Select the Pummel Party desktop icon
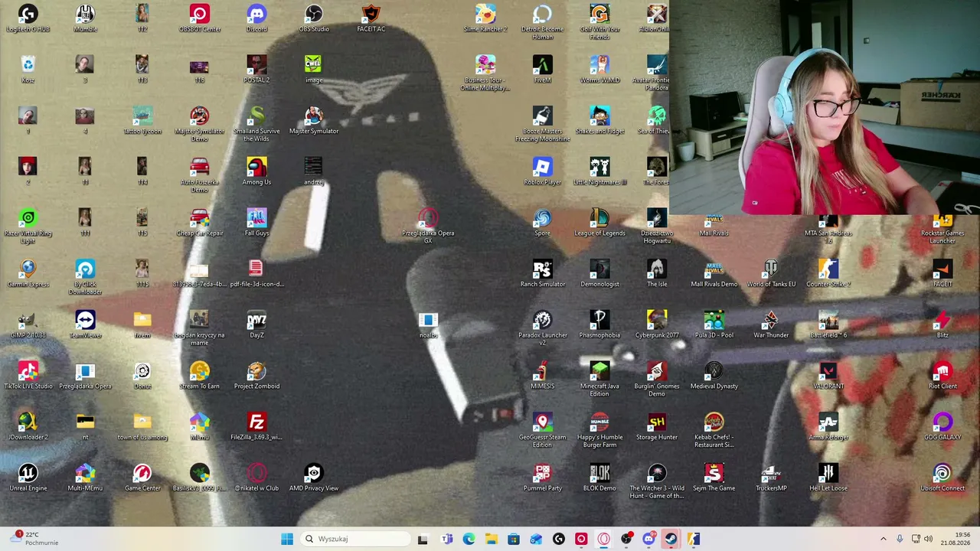980x551 pixels. (x=542, y=478)
